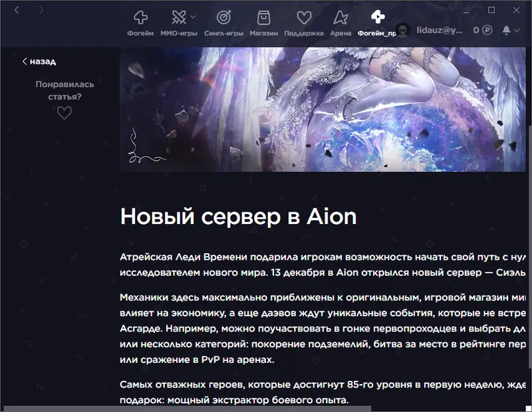Click the Сингл-игры menu label
532x412 pixels.
coord(223,33)
